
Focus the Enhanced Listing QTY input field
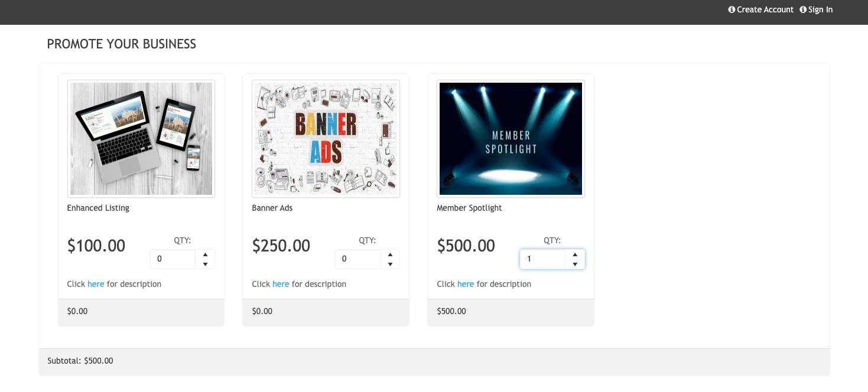(x=173, y=259)
